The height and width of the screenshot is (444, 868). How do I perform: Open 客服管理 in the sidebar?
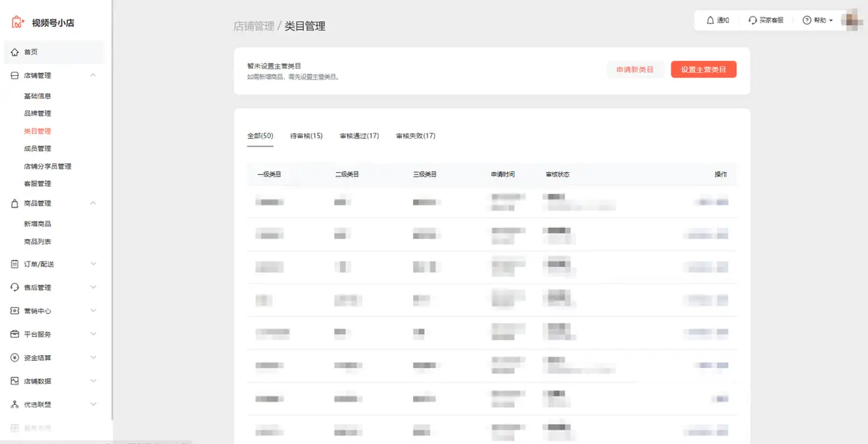[x=38, y=184]
